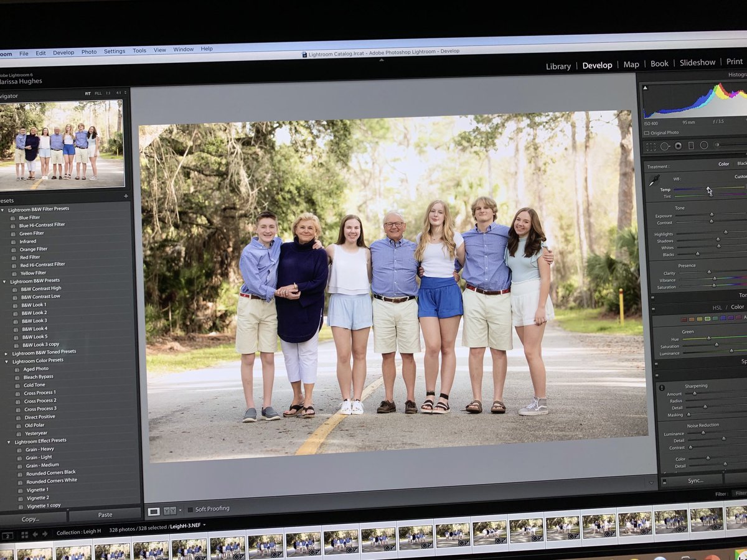Toggle the switch left of Sync button
747x560 pixels.
(664, 482)
